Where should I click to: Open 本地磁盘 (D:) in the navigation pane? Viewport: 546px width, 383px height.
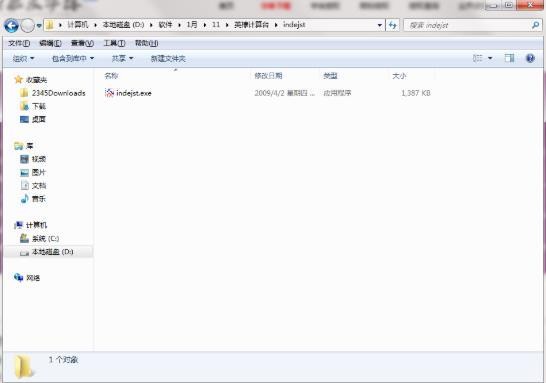pos(53,252)
